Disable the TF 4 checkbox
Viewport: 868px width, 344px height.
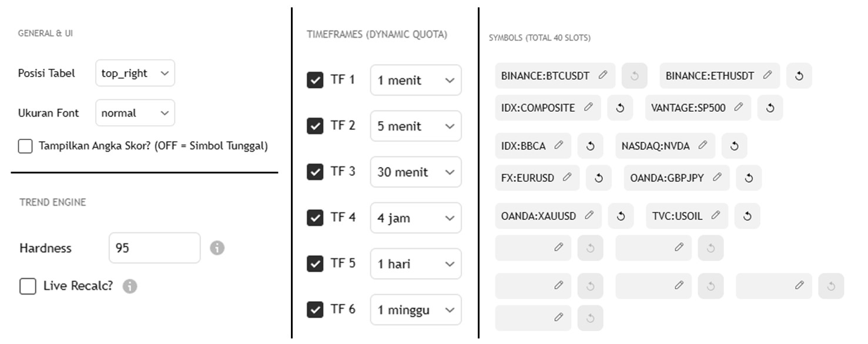(315, 218)
